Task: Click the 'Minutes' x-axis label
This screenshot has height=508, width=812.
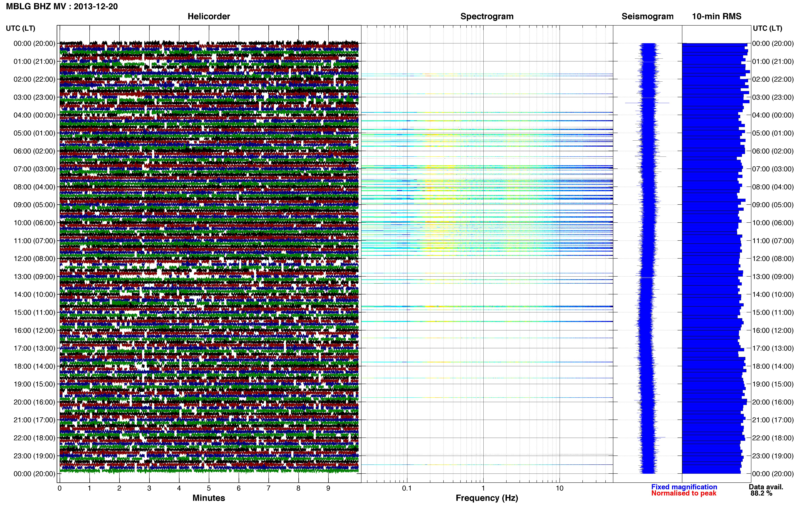Action: (x=209, y=498)
